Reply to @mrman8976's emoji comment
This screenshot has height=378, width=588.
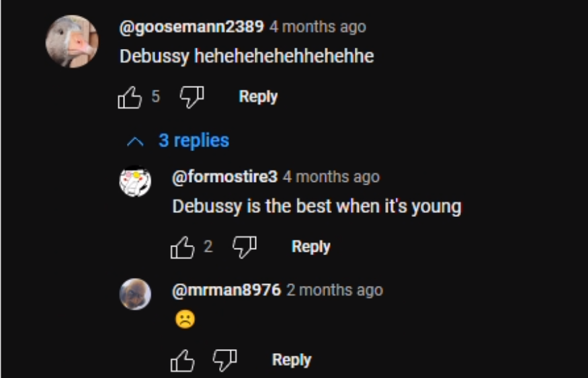point(292,360)
